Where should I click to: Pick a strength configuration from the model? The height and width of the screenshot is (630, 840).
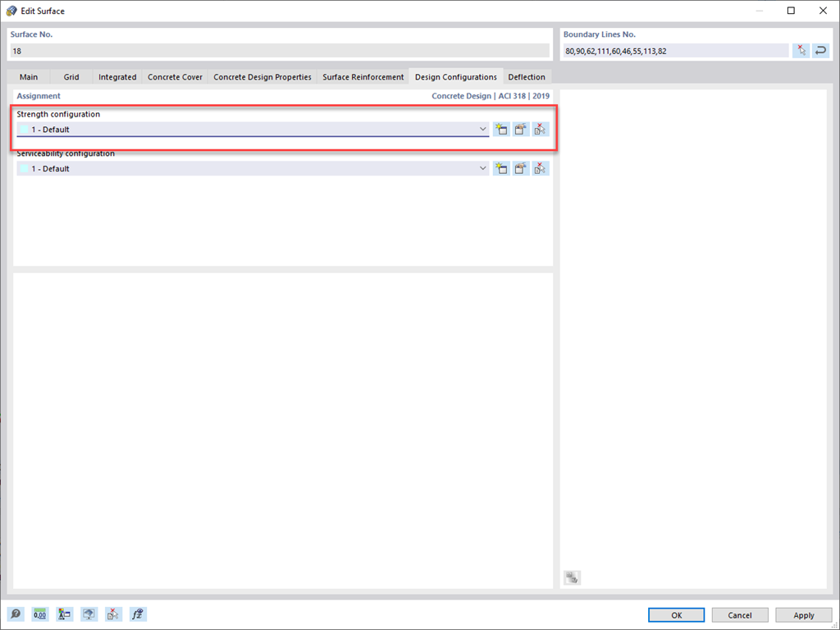click(541, 129)
